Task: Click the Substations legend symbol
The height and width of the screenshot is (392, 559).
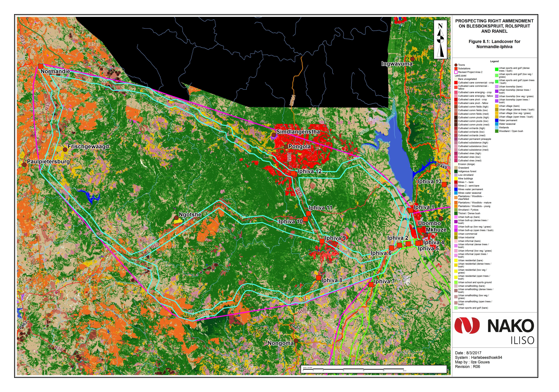Action: click(x=456, y=68)
